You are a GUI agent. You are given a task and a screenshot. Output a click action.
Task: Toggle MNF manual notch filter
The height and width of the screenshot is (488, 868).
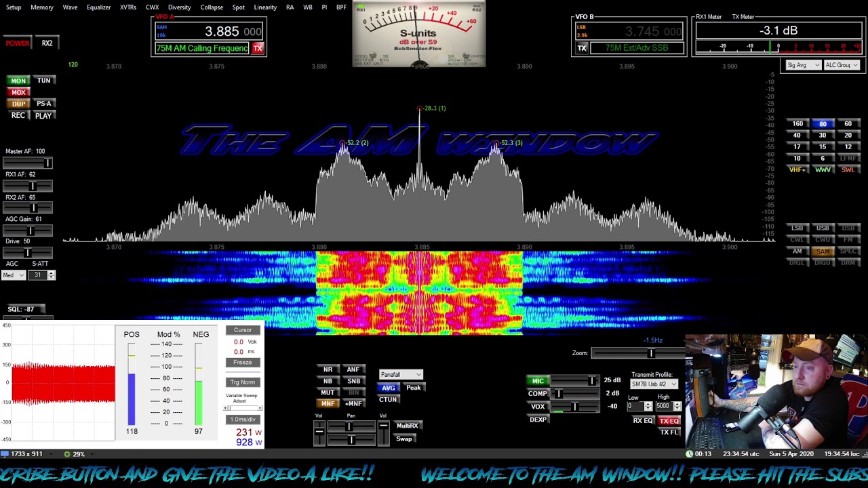pos(328,404)
